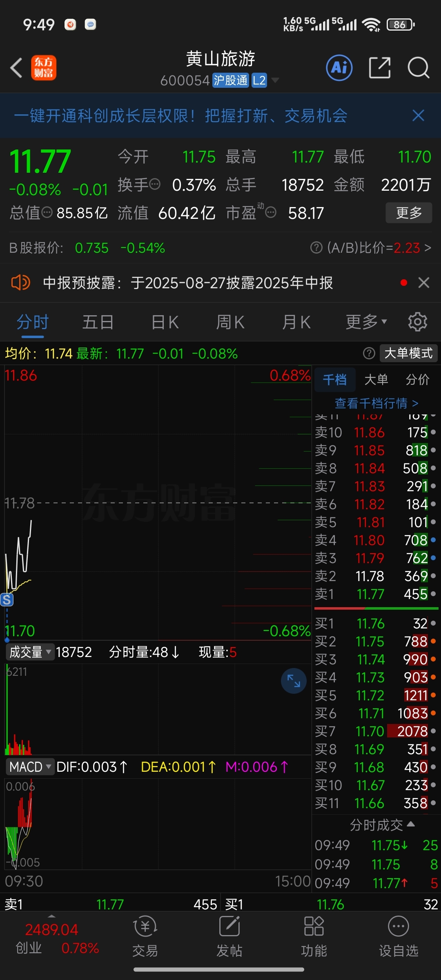Select the 大单 tab
The image size is (441, 980).
pyautogui.click(x=376, y=380)
